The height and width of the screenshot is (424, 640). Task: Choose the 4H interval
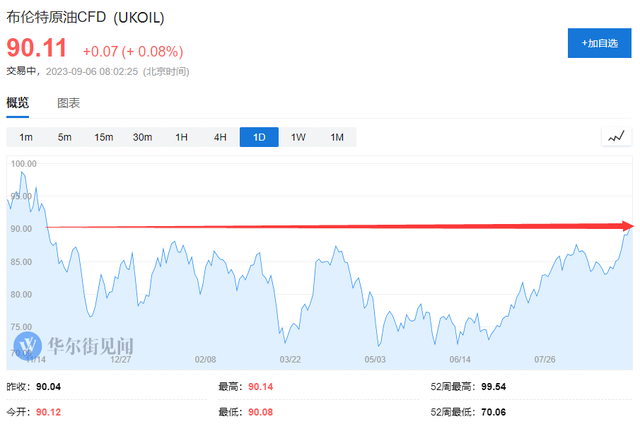click(220, 137)
